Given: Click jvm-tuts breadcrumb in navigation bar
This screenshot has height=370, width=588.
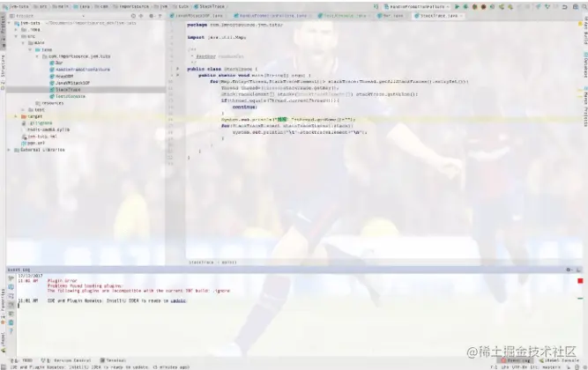Looking at the screenshot, I should 16,6.
